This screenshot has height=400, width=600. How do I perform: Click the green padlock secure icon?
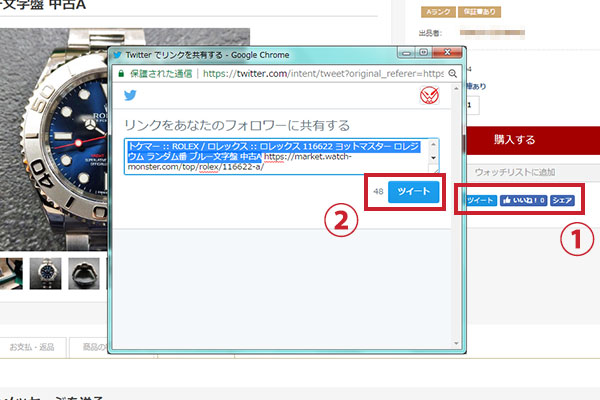121,73
